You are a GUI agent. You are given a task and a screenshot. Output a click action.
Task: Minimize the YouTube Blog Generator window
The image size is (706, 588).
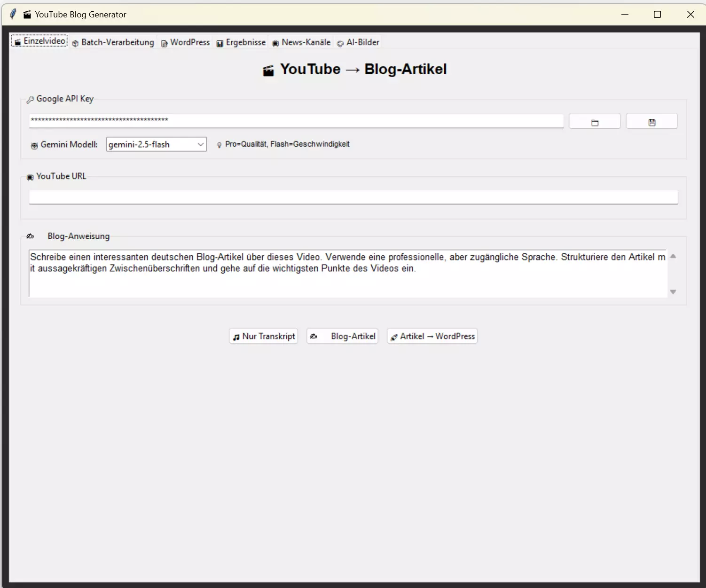[x=625, y=14]
